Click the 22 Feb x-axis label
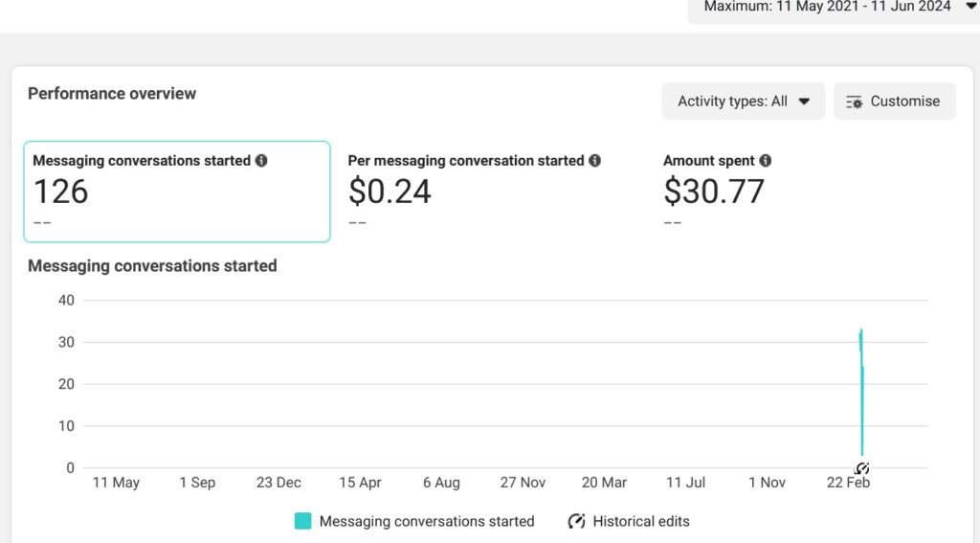The image size is (980, 543). pyautogui.click(x=848, y=483)
